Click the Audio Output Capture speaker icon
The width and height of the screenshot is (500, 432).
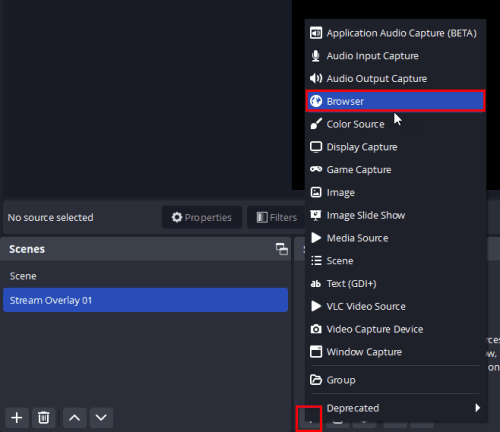click(x=316, y=78)
